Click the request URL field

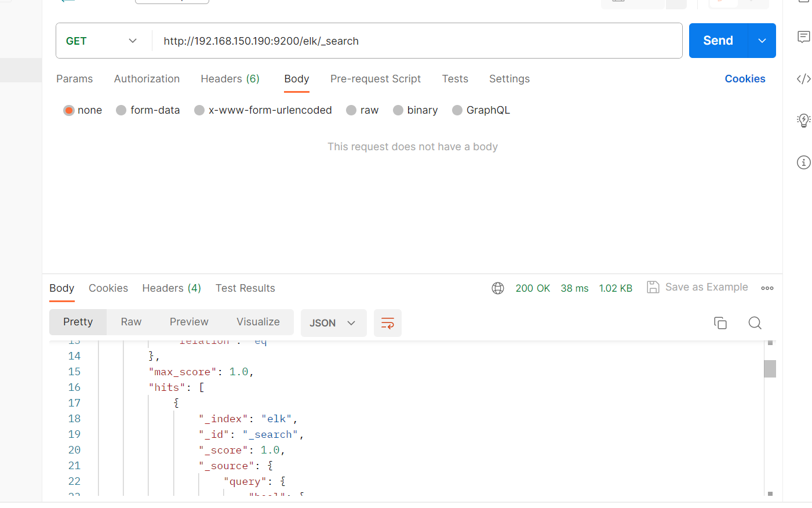click(x=417, y=41)
